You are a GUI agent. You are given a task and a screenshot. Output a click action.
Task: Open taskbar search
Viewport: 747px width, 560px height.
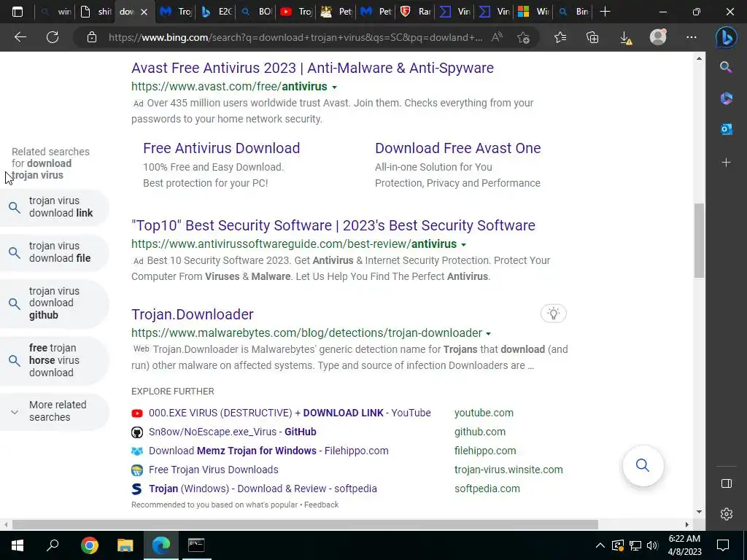[x=53, y=545]
